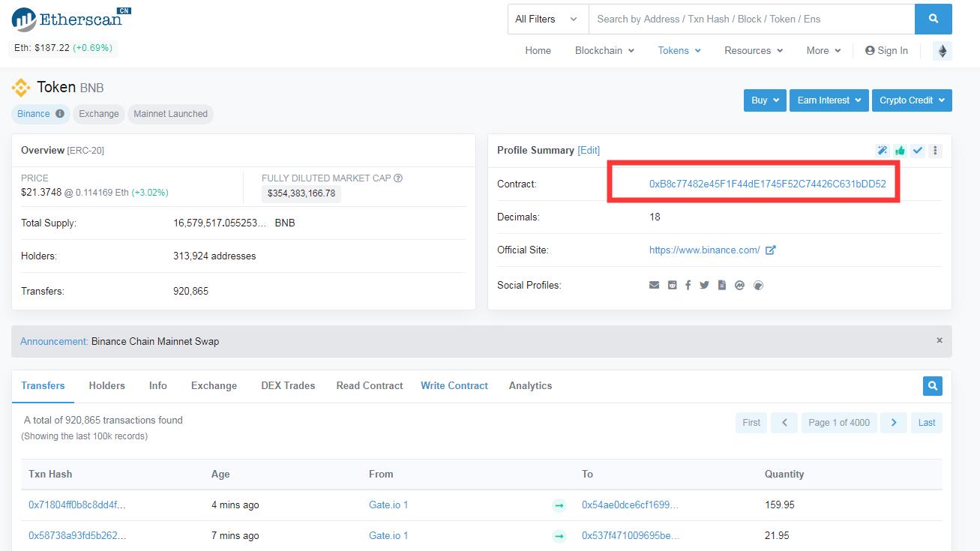This screenshot has width=980, height=551.
Task: Open txn hash 0x58738a93fd5b262...
Action: pyautogui.click(x=77, y=536)
